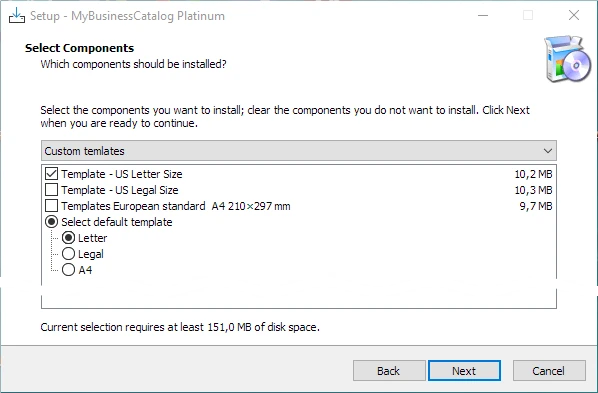The width and height of the screenshot is (598, 393).
Task: Uncheck Template - US Letter Size checkbox
Action: pyautogui.click(x=51, y=174)
